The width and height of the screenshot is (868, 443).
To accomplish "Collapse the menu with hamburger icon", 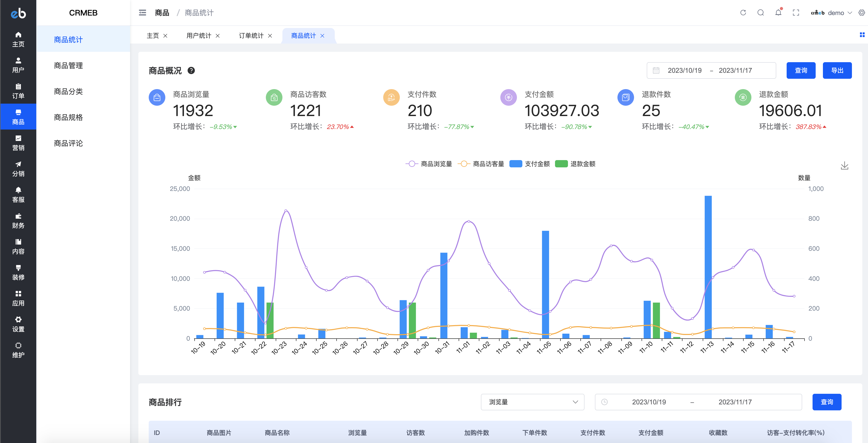I will 143,13.
